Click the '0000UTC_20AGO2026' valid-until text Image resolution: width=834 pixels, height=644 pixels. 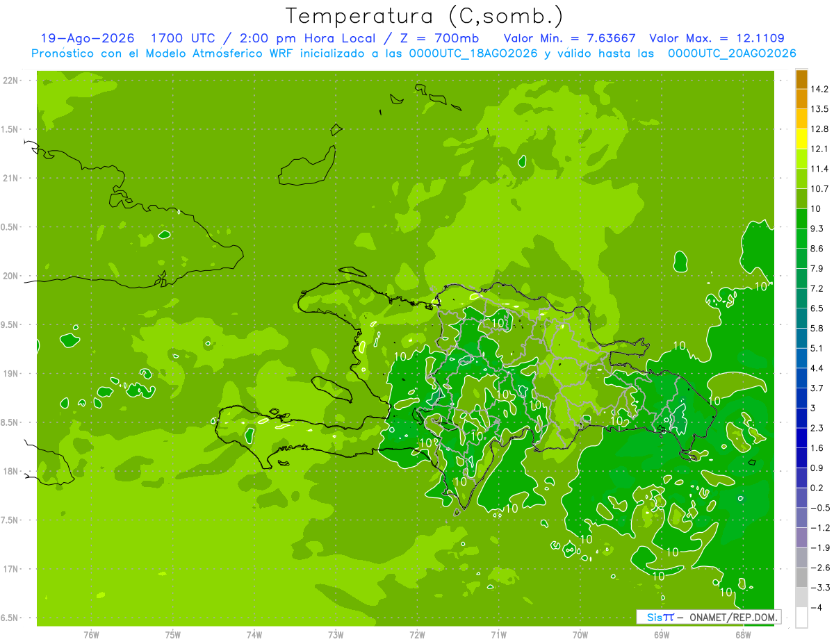click(x=732, y=53)
